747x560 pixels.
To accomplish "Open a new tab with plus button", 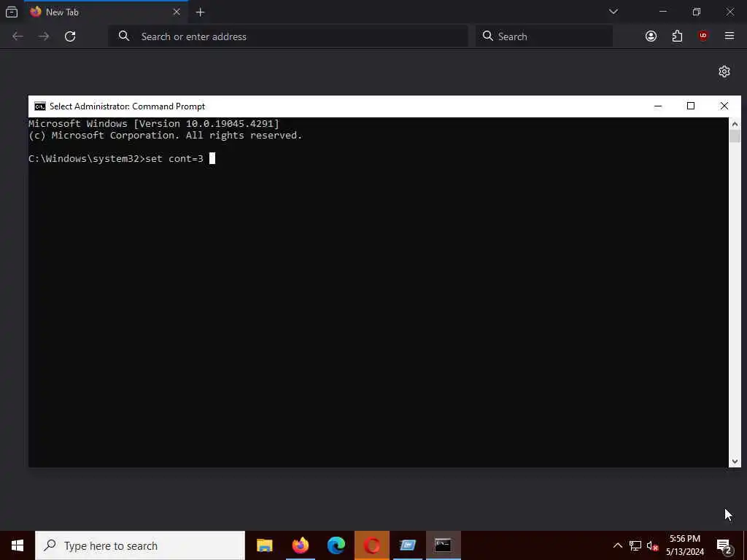I will (200, 12).
